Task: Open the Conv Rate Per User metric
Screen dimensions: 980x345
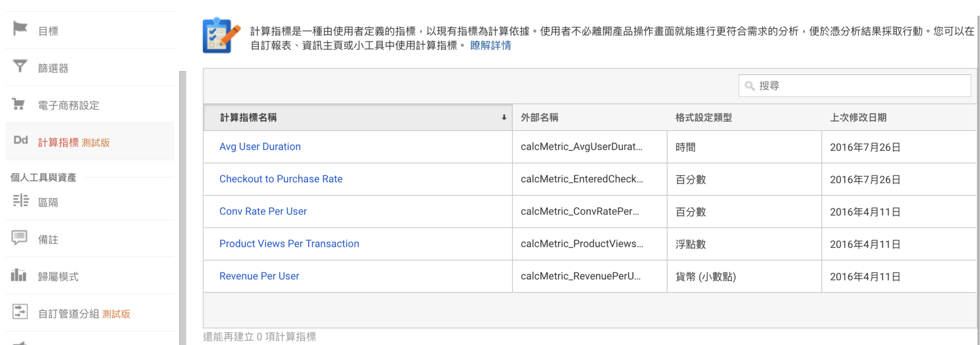Action: pos(263,211)
